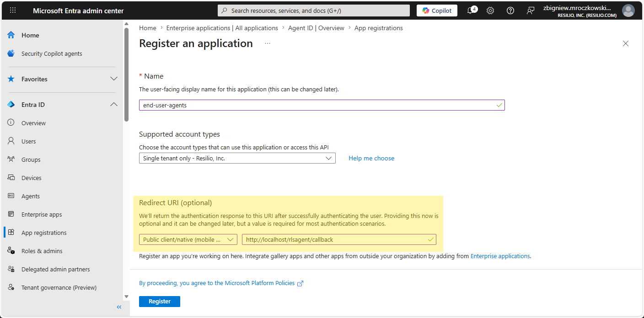Close the Register an application pane
644x318 pixels.
626,43
